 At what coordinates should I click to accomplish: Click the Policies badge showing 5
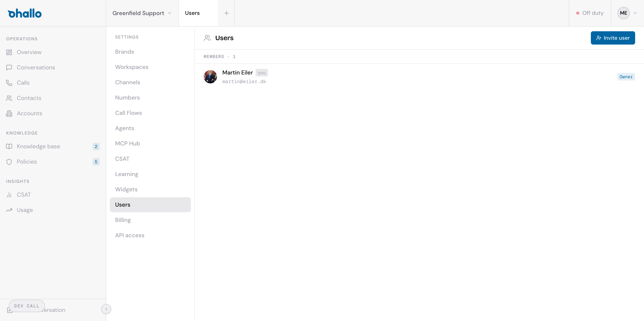pos(96,162)
